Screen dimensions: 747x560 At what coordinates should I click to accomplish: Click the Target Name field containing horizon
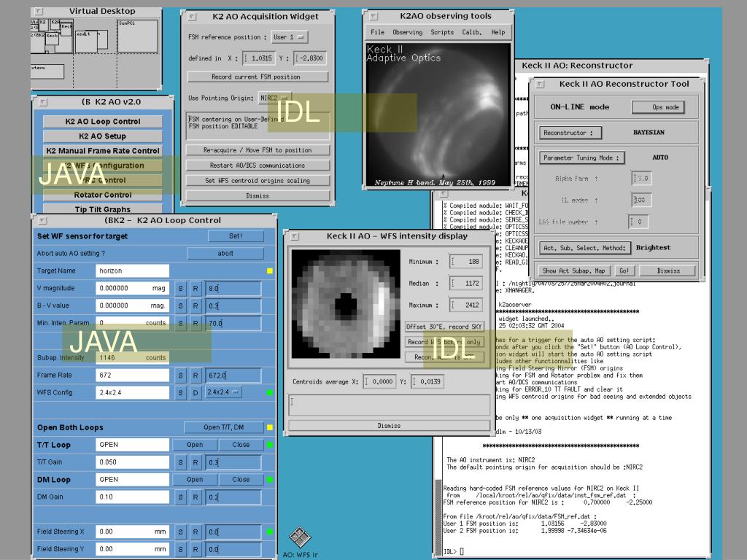click(x=133, y=271)
